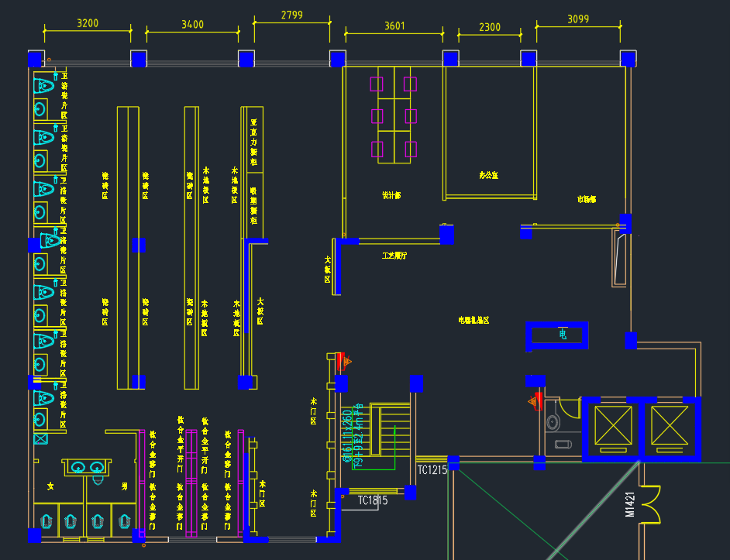Click the 3200 dimension text

pos(88,23)
